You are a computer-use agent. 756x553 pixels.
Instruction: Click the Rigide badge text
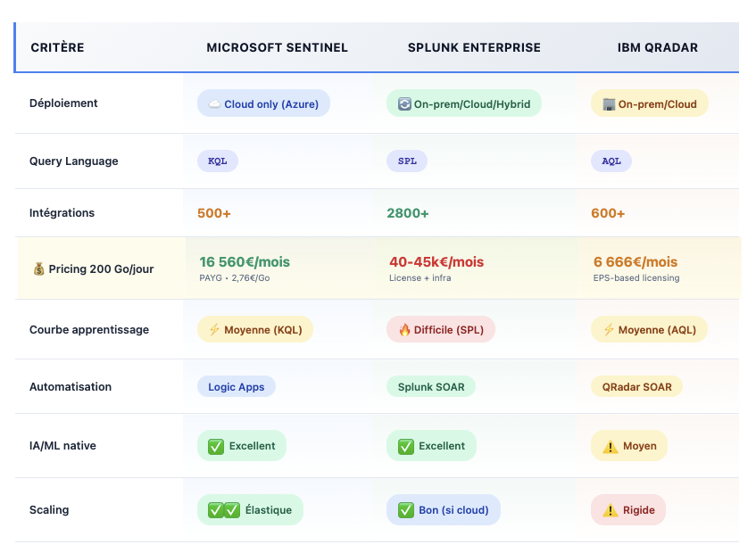click(x=639, y=510)
